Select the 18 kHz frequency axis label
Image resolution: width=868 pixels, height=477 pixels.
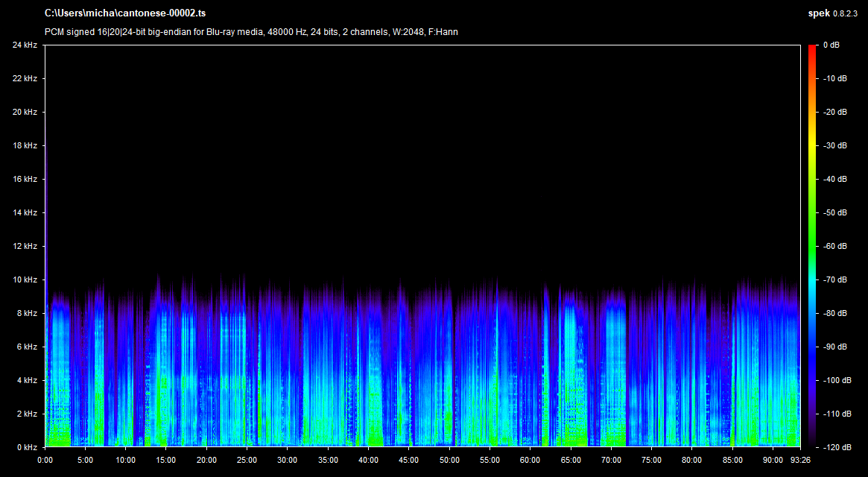pos(25,146)
